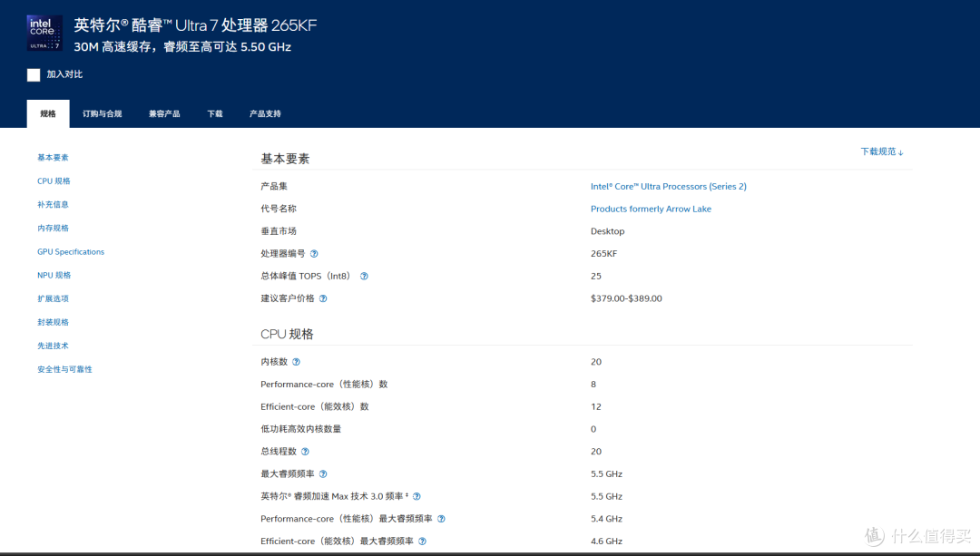Open help icon beside Performance-core 最大睿频频率
This screenshot has width=980, height=556.
click(441, 519)
